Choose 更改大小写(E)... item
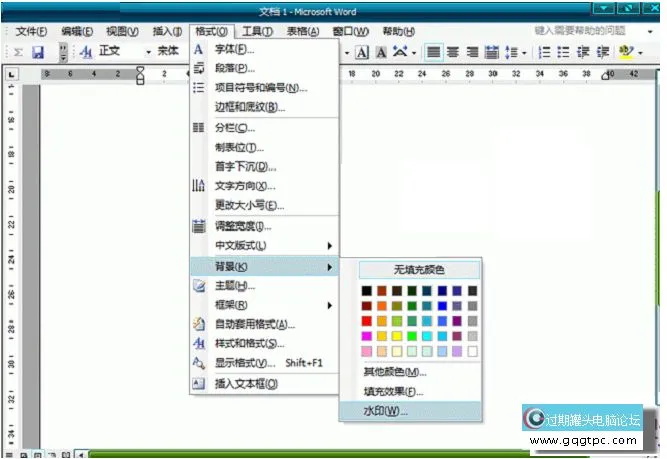 point(264,205)
